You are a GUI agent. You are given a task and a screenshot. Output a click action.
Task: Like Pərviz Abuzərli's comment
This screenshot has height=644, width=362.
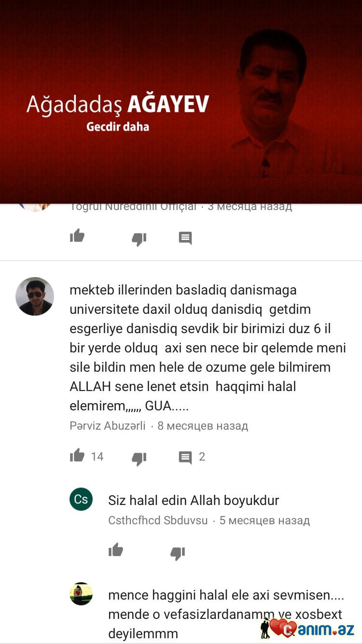coord(77,455)
